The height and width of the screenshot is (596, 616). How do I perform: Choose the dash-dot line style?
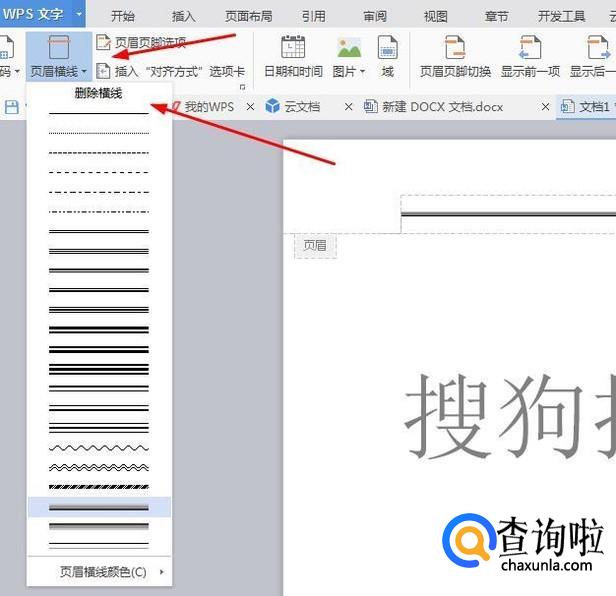(x=99, y=192)
